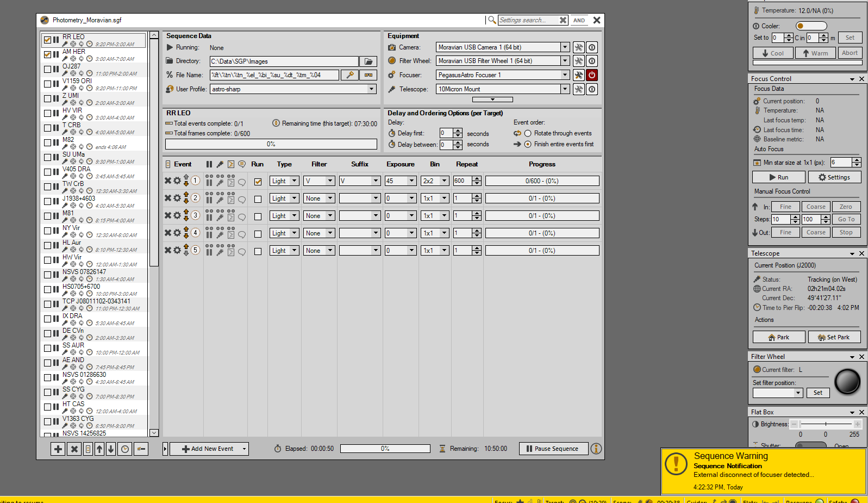
Task: Enable Run checkbox for event 2
Action: tap(258, 199)
